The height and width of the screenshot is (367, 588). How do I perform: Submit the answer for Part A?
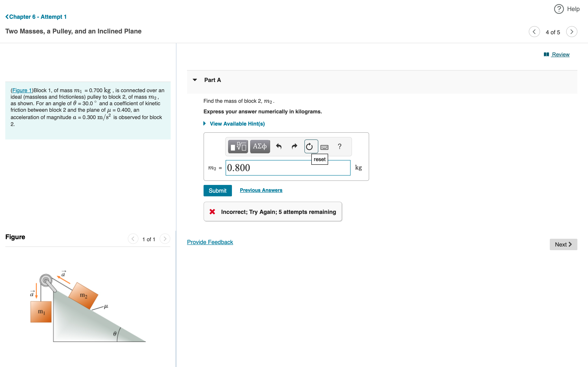click(217, 191)
